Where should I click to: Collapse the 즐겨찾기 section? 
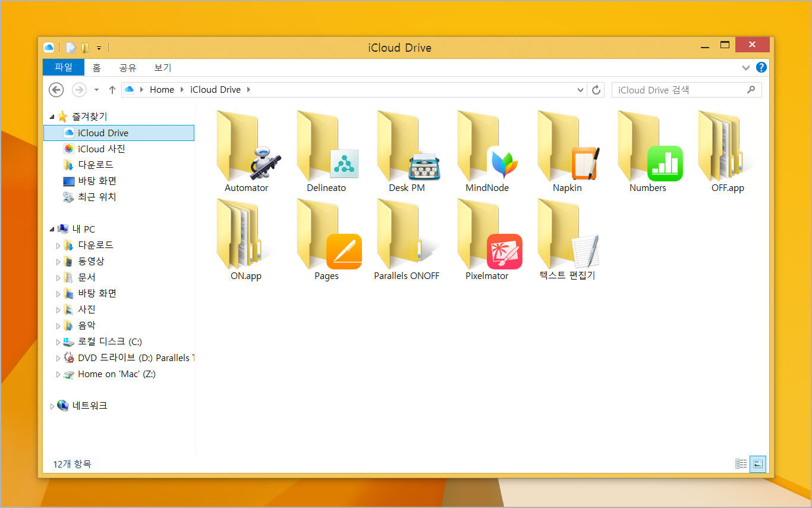(x=52, y=117)
